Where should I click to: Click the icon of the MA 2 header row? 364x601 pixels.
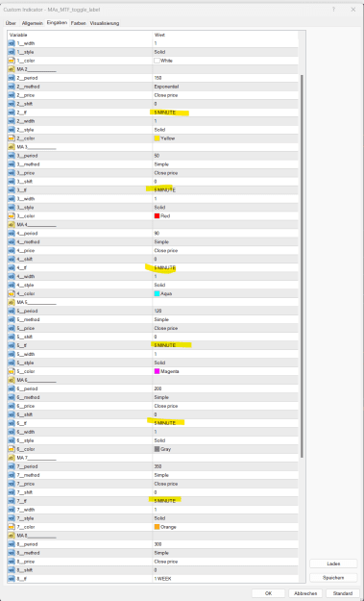click(12, 69)
